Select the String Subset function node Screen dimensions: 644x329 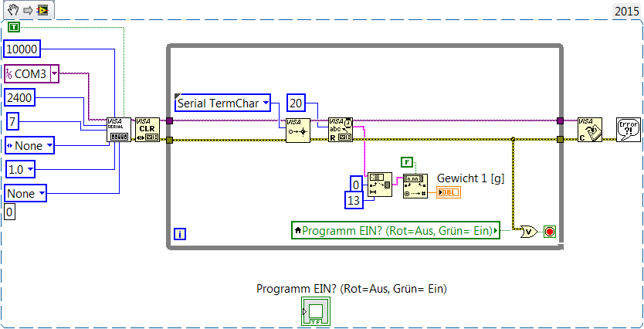click(x=379, y=185)
